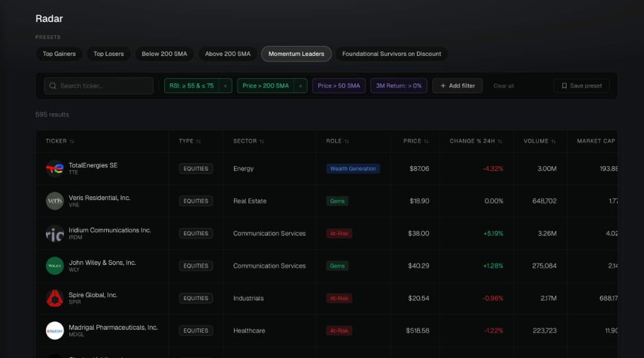Open the Price > 200 SMA filter
Viewport: 644px width, 358px height.
pos(266,86)
